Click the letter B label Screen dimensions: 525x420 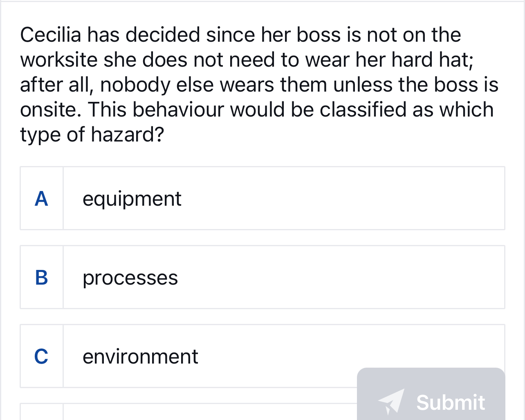click(x=41, y=278)
